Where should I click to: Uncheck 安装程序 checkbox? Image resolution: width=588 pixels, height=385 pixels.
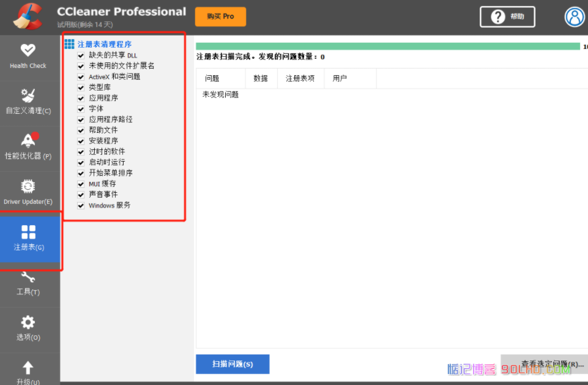81,141
